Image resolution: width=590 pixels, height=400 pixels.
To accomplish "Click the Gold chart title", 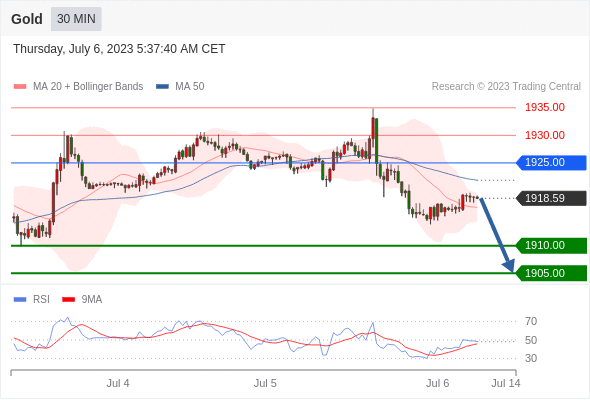I will pyautogui.click(x=27, y=19).
